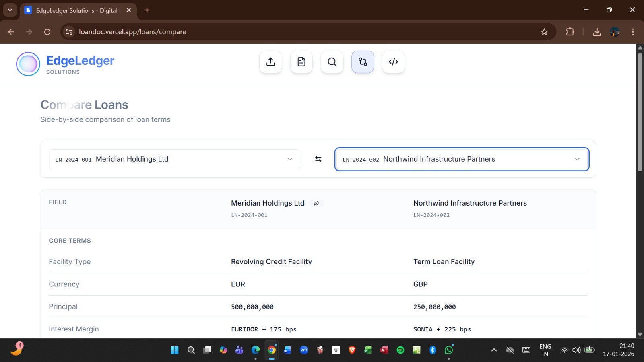The width and height of the screenshot is (644, 362).
Task: Click the Interest Margin row label
Action: coord(74,329)
